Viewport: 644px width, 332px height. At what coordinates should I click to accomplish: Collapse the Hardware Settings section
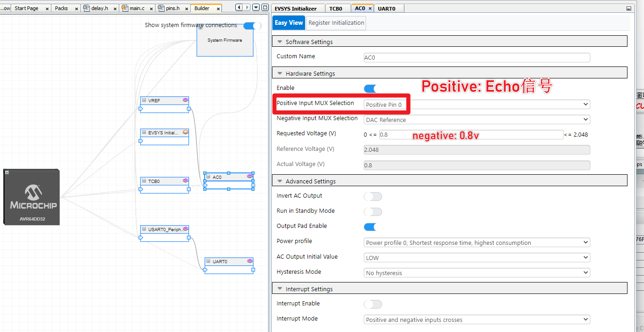coord(280,73)
